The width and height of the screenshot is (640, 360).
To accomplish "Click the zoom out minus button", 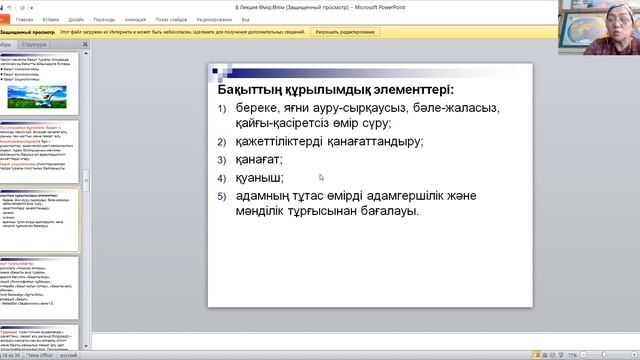I will tap(583, 356).
